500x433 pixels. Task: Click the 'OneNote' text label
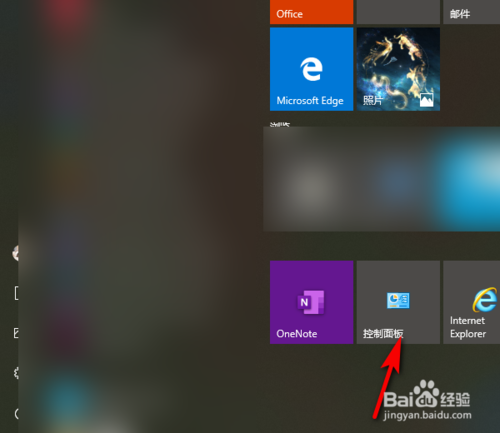(297, 334)
